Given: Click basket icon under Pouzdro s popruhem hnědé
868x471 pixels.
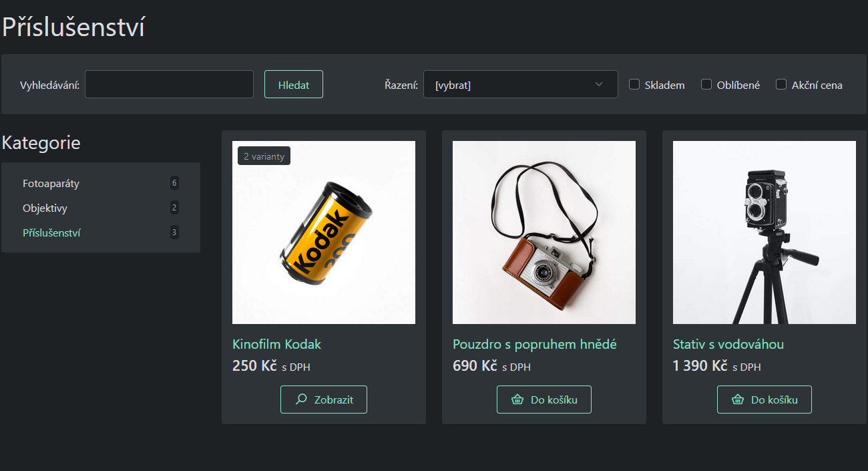Looking at the screenshot, I should (517, 400).
